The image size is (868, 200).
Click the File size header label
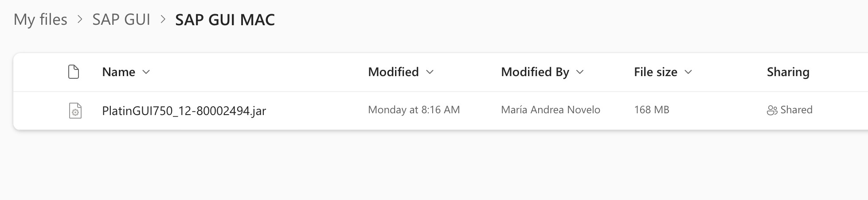656,72
